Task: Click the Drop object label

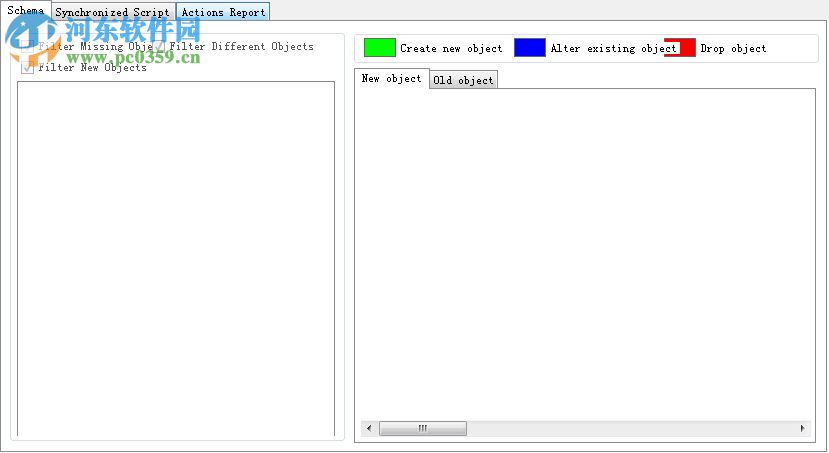Action: click(733, 49)
